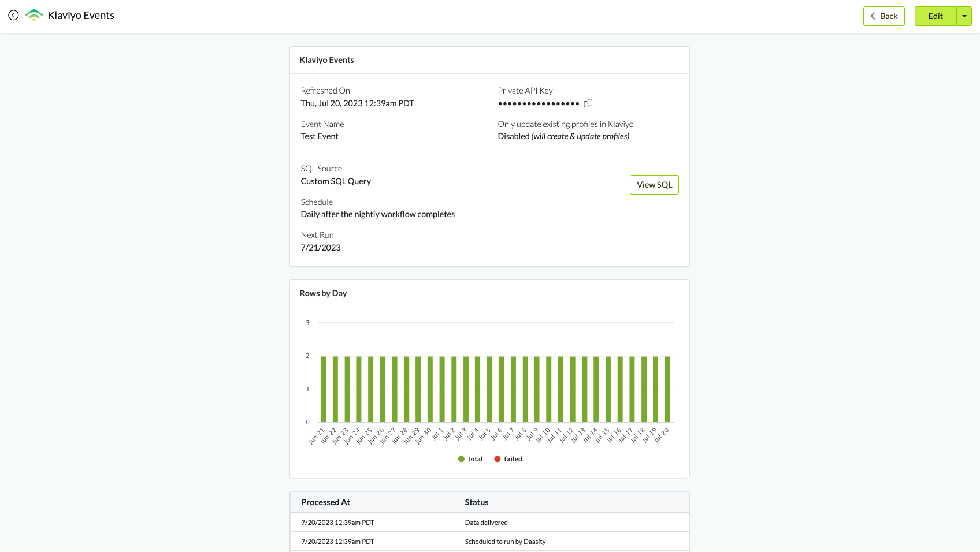Click the green total legend dot

point(461,459)
